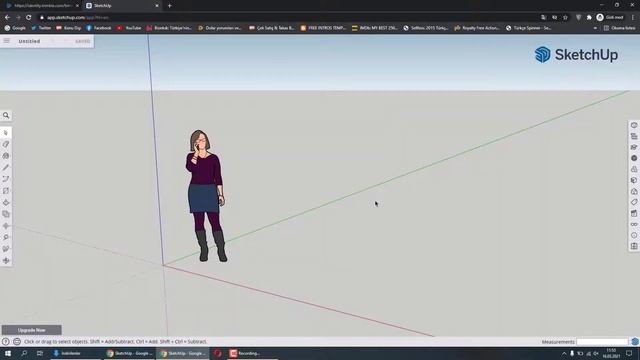Open the help question mark icon
The image size is (640, 360).
[x=6, y=342]
